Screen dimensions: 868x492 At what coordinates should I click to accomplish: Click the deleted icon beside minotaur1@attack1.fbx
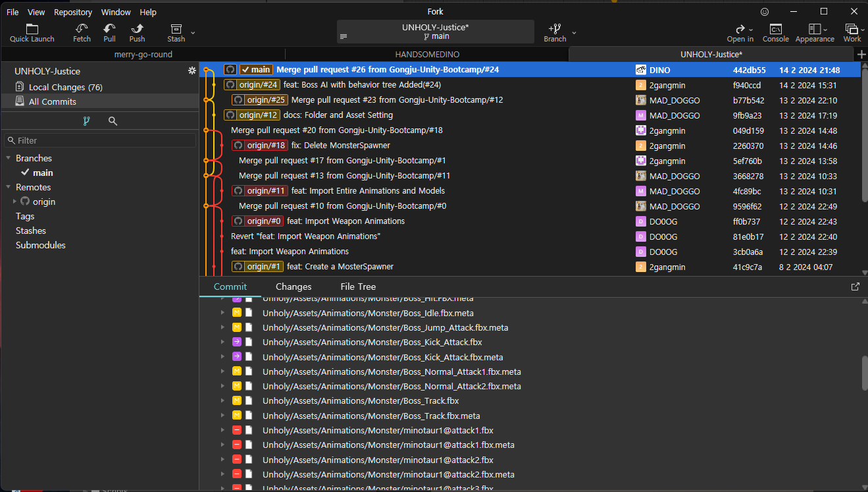point(237,430)
